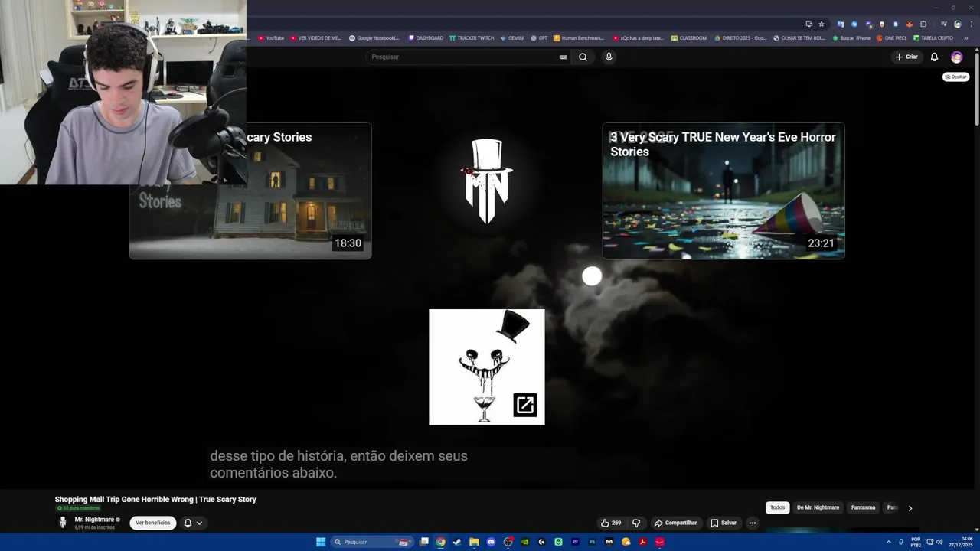Image resolution: width=980 pixels, height=551 pixels.
Task: Open the YouTube account avatar menu
Action: click(x=956, y=57)
